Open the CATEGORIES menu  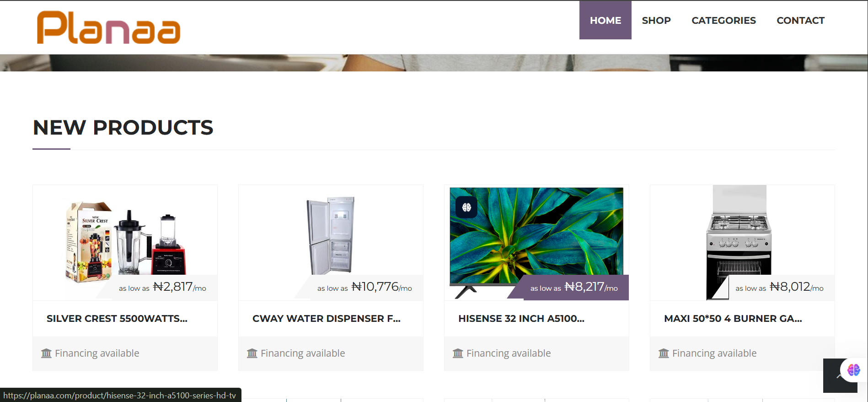click(723, 20)
